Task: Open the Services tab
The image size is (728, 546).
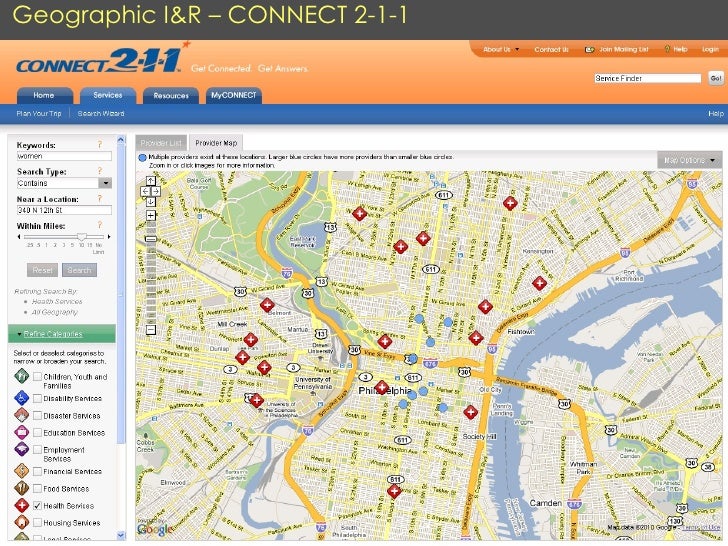Action: 108,95
